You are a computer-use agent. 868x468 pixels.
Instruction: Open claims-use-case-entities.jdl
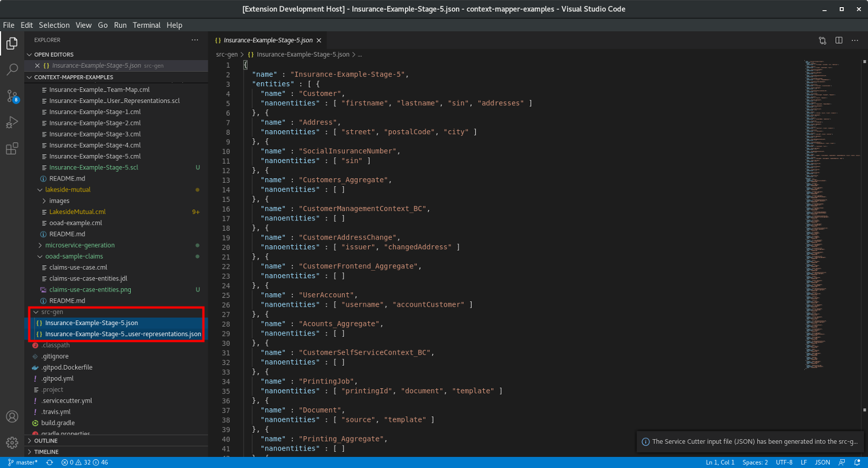point(116,278)
